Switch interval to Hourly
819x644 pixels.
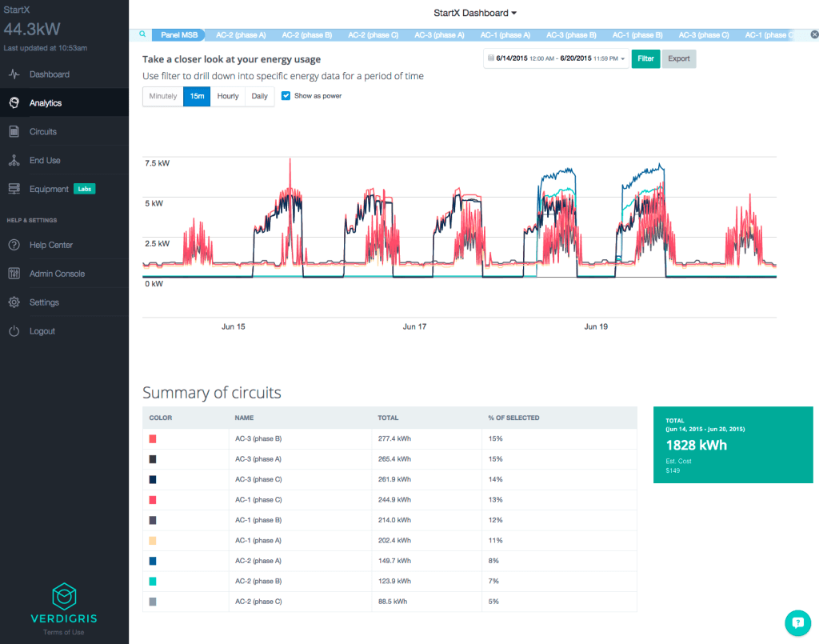point(228,97)
